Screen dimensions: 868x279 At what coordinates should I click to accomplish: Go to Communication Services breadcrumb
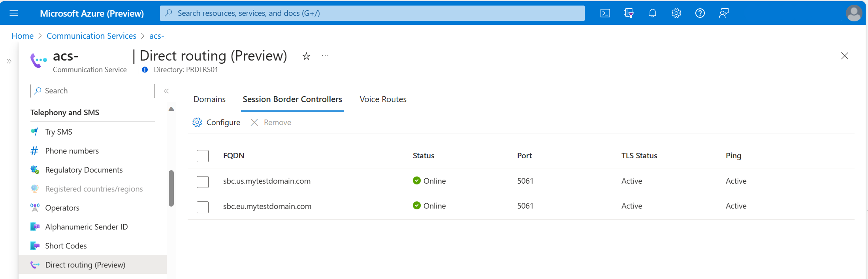pyautogui.click(x=91, y=36)
